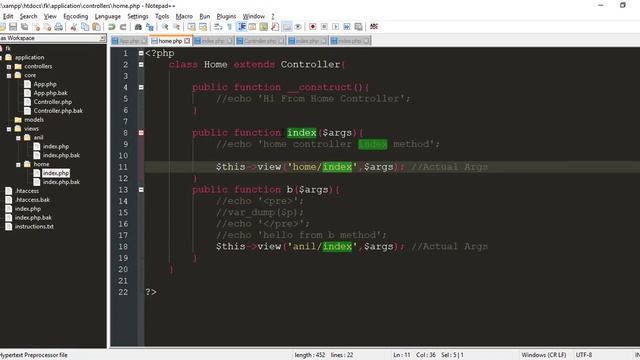Click the Close document toolbar icon

36,27
